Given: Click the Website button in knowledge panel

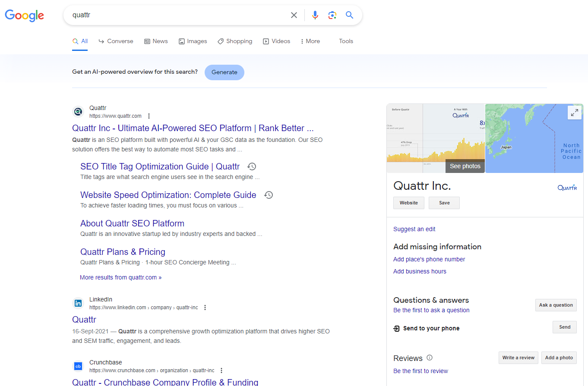Looking at the screenshot, I should point(409,203).
